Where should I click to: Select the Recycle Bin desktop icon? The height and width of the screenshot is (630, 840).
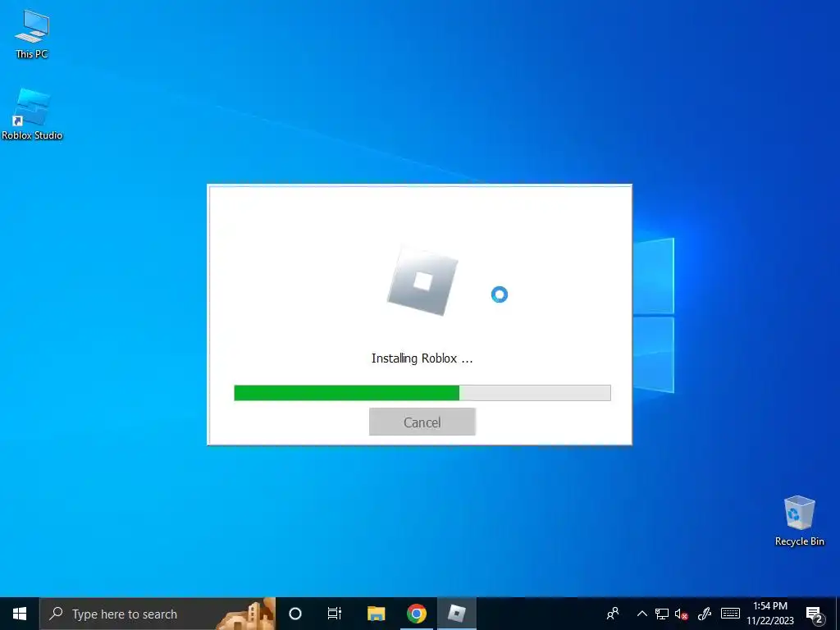tap(799, 521)
